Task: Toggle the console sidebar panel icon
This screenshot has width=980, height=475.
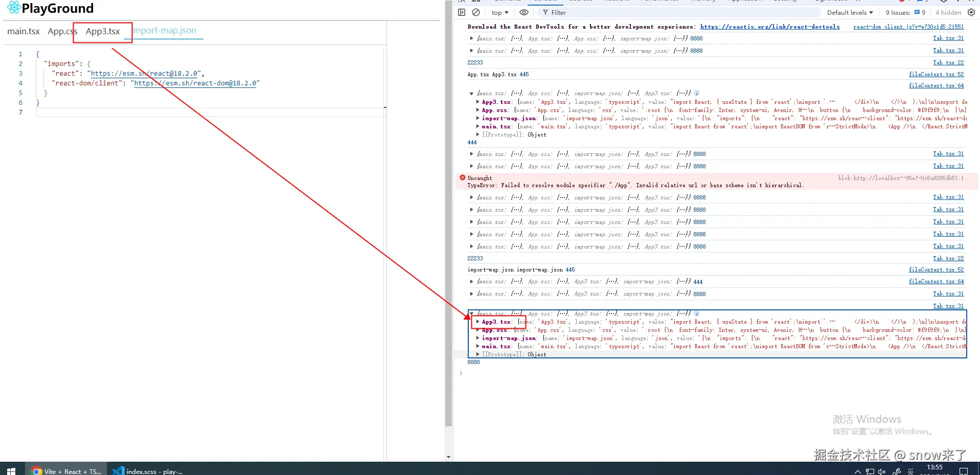Action: pyautogui.click(x=462, y=12)
